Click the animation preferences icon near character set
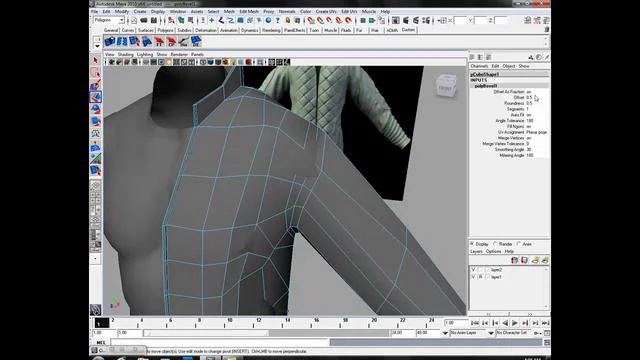Image resolution: width=640 pixels, height=360 pixels. tap(547, 333)
